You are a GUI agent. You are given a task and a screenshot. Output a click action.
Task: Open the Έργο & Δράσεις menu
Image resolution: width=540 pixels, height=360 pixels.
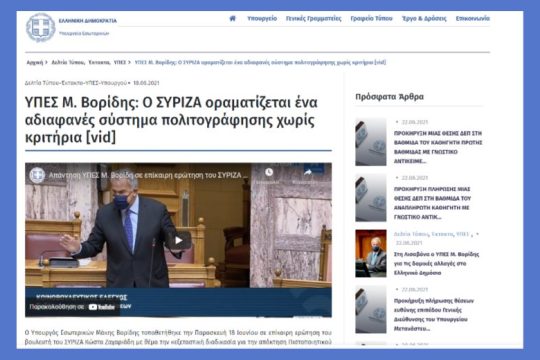pyautogui.click(x=424, y=19)
